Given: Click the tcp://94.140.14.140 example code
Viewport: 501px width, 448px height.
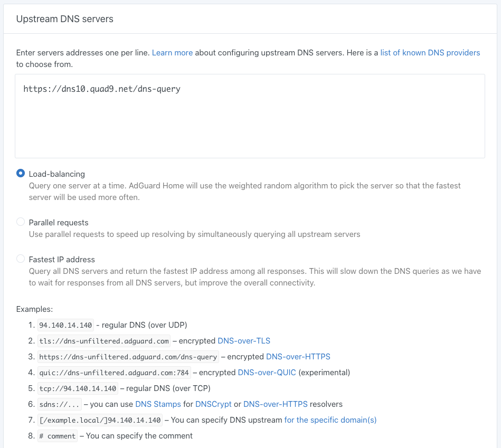Looking at the screenshot, I should click(78, 388).
